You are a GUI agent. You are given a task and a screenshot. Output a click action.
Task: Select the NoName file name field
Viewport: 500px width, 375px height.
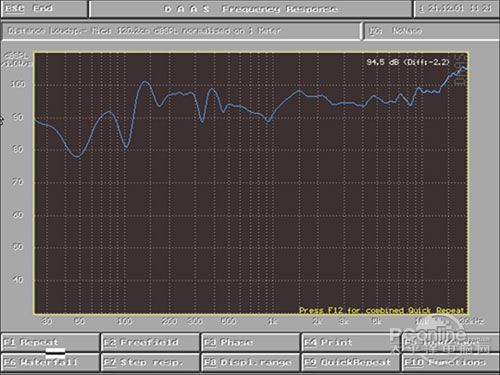(x=431, y=31)
